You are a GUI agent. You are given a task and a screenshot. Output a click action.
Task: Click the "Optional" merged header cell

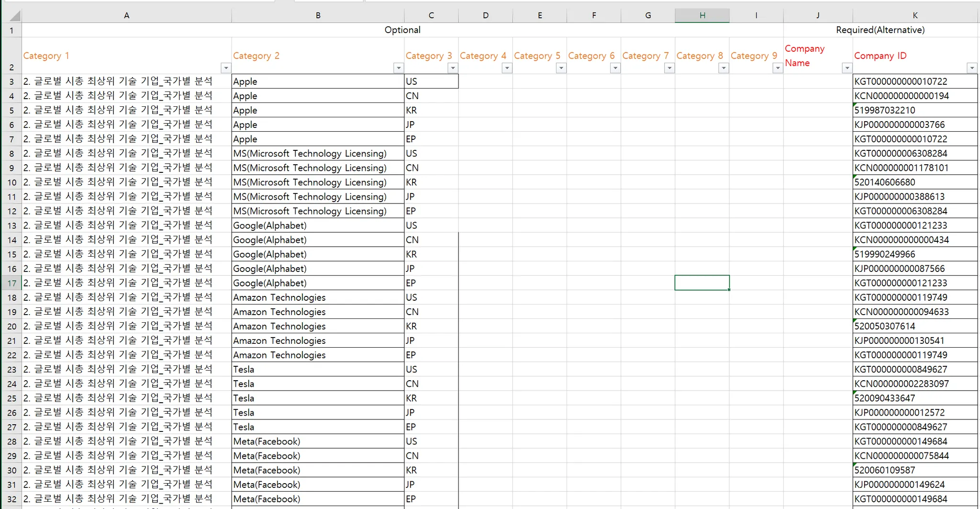402,30
